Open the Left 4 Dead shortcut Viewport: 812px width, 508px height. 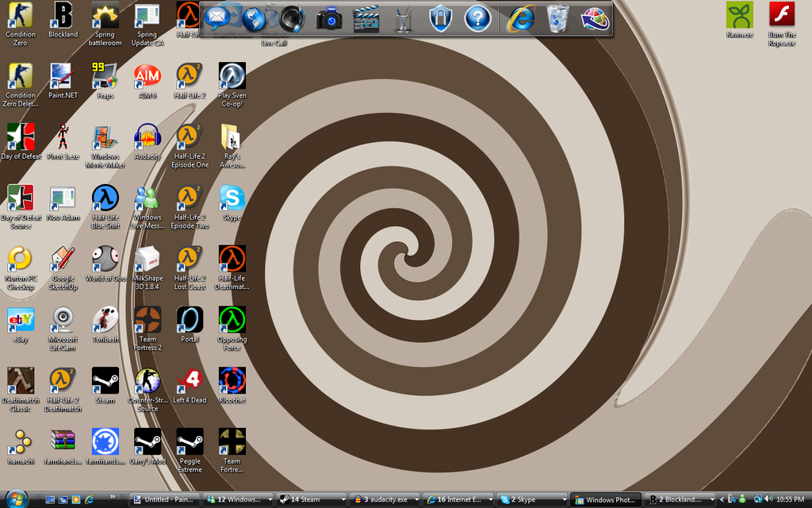click(190, 386)
